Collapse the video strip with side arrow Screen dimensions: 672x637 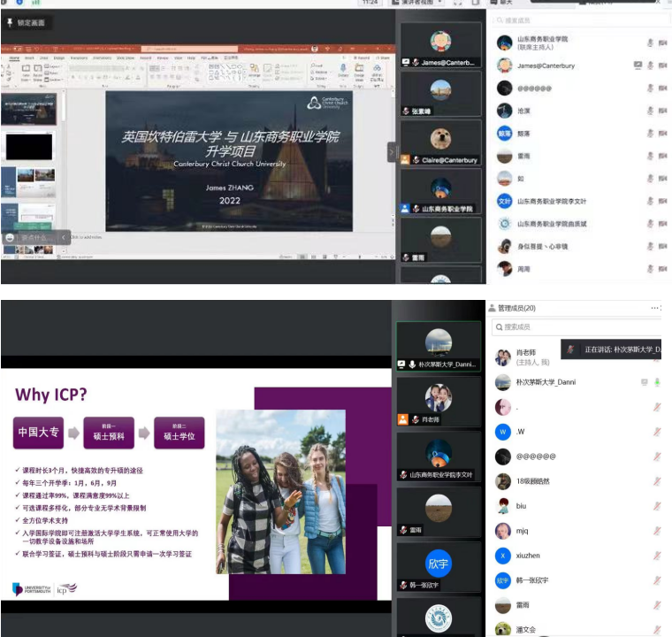point(392,152)
